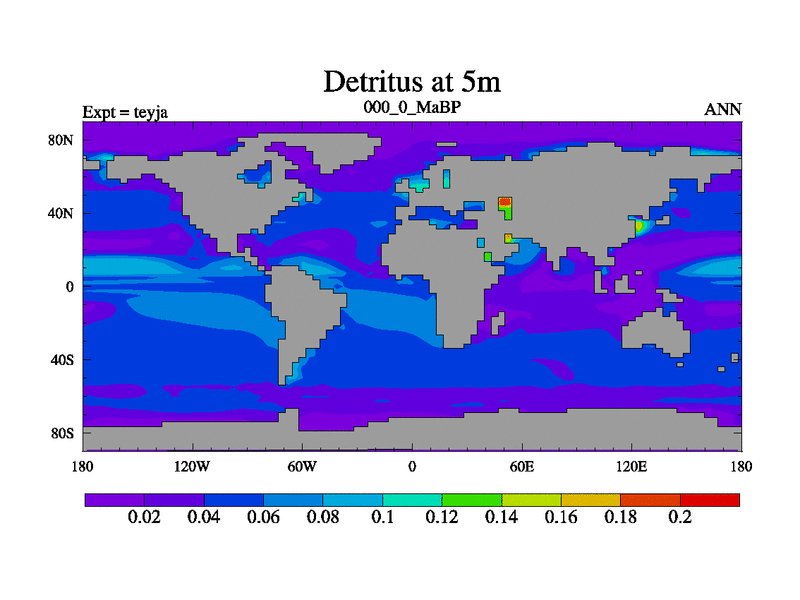Screen dimensions: 800x600
Task: Click the 80N latitude axis label
Action: click(x=62, y=140)
